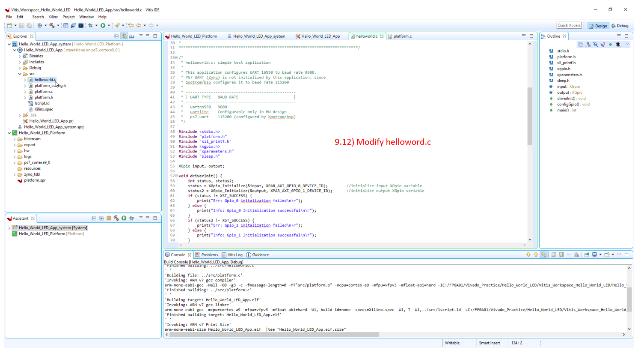644x350 pixels.
Task: Toggle Hide Fields in Outline panel
Action: tap(595, 45)
